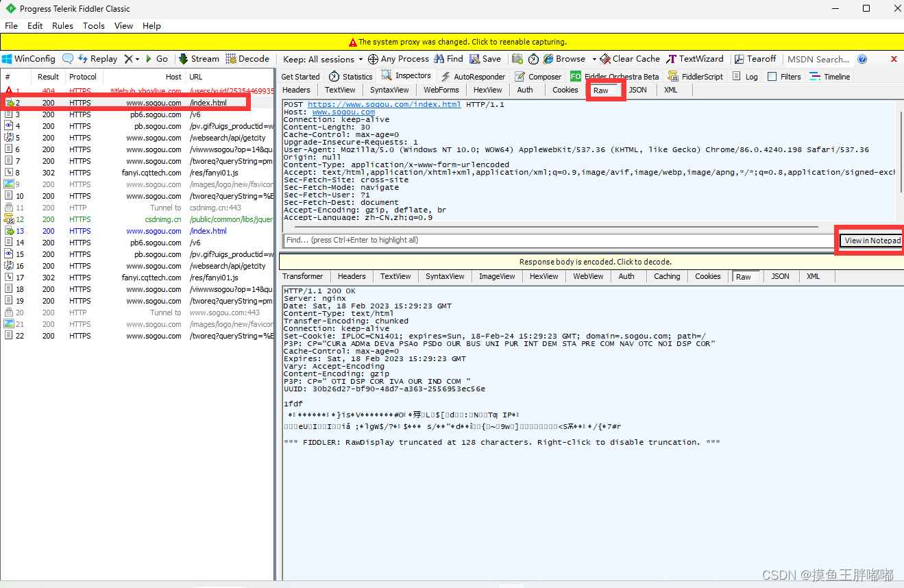Click the comment speech bubble icon
Viewport: 904px width, 588px height.
[68, 59]
